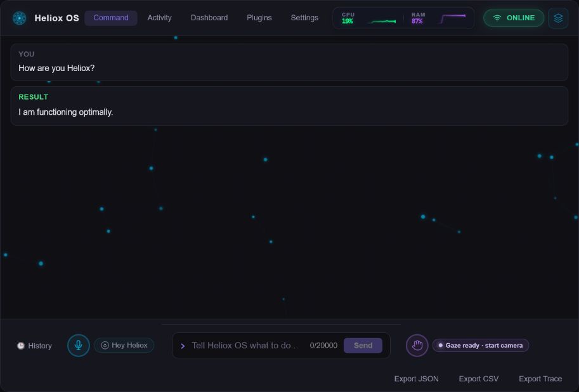Click the Heliox OS title text
Image resolution: width=579 pixels, height=392 pixels.
(x=56, y=18)
